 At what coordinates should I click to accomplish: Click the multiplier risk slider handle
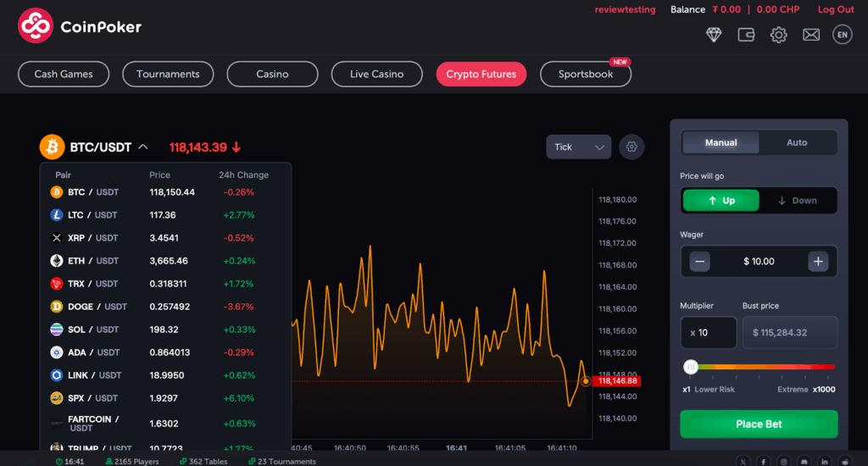click(x=691, y=367)
